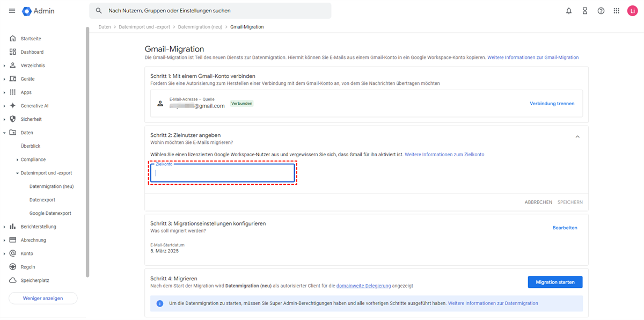Click the Regeln icon
Screen dimensions: 644x320
click(x=13, y=267)
